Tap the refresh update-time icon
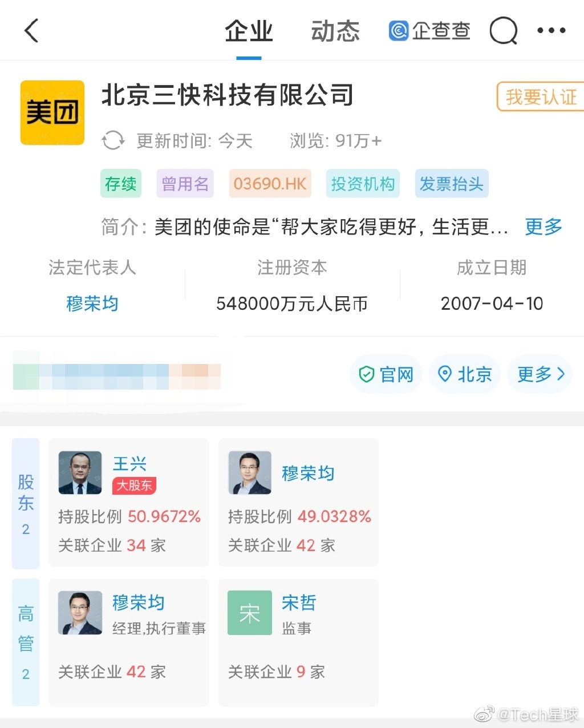The width and height of the screenshot is (584, 728). (113, 140)
